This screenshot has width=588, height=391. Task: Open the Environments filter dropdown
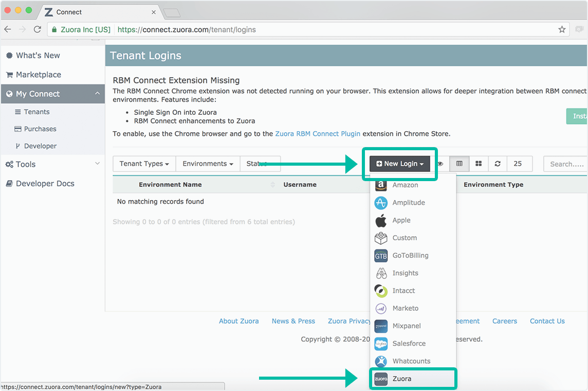pyautogui.click(x=208, y=164)
